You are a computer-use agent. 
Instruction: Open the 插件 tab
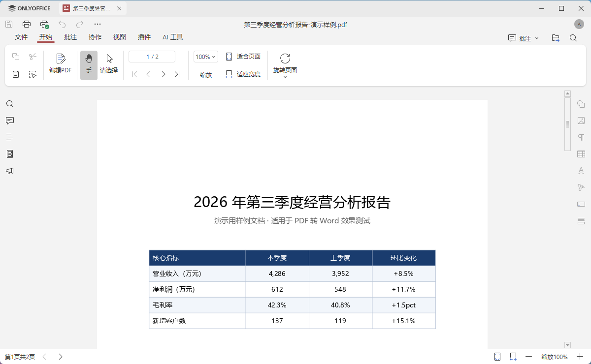(x=144, y=37)
